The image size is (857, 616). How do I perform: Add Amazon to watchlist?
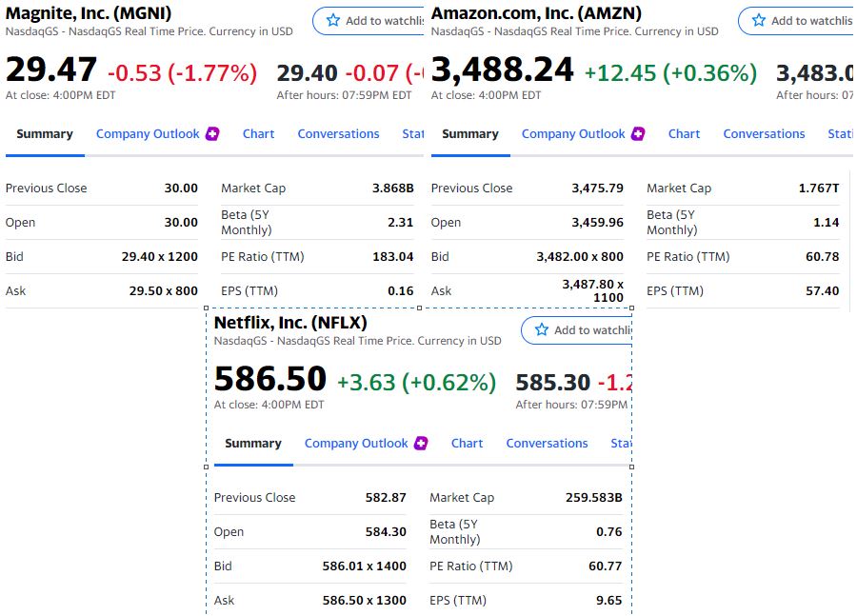click(x=795, y=21)
